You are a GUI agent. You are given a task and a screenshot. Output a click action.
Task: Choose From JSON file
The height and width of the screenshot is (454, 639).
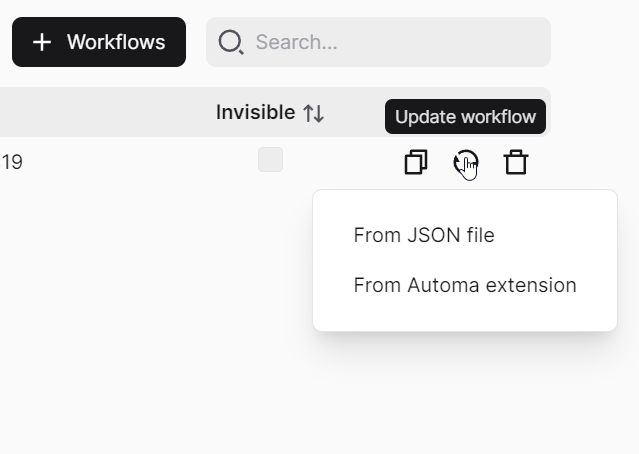coord(424,235)
